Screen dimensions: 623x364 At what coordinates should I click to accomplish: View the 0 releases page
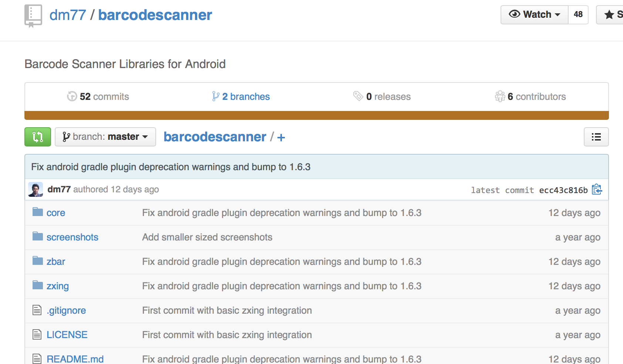point(382,97)
